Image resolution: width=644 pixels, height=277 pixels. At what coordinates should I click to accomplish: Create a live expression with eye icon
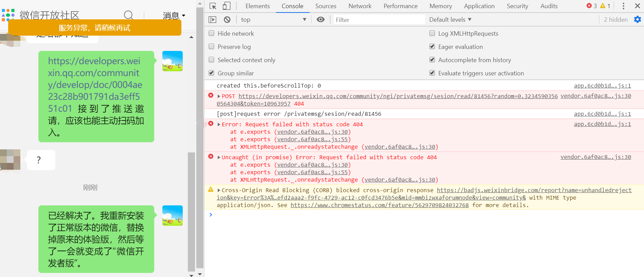click(320, 20)
